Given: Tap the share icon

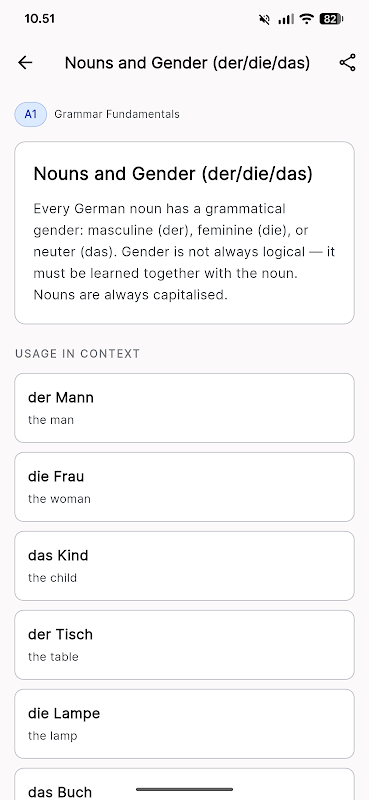Looking at the screenshot, I should tap(347, 63).
